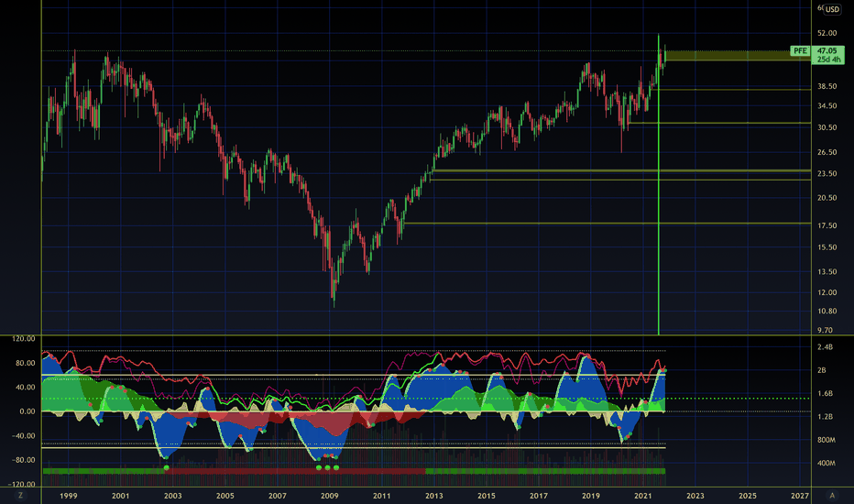The height and width of the screenshot is (504, 854).
Task: Open the USD currency selector
Action: [x=832, y=9]
